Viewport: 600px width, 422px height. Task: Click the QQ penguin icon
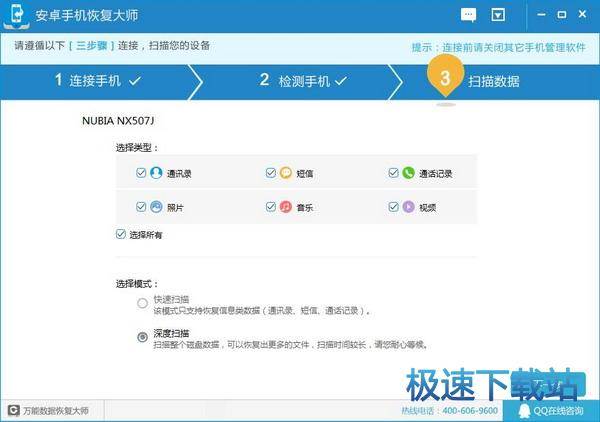click(524, 412)
